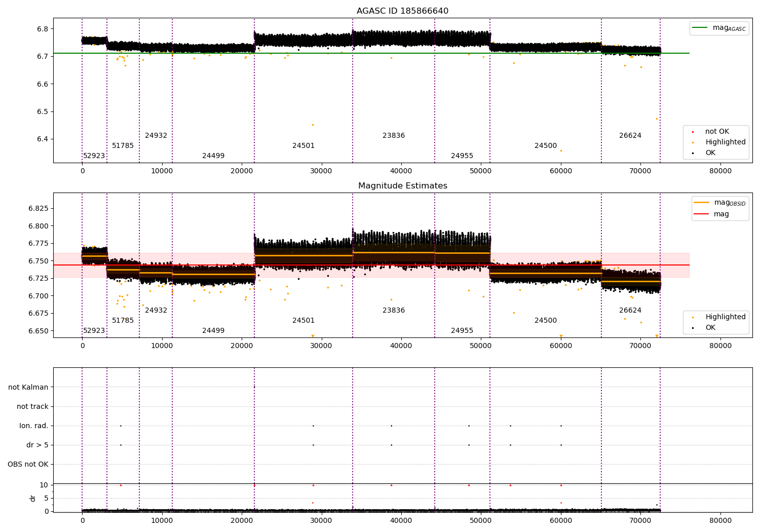
Task: Select the mag OBSID legend entry
Action: 719,203
